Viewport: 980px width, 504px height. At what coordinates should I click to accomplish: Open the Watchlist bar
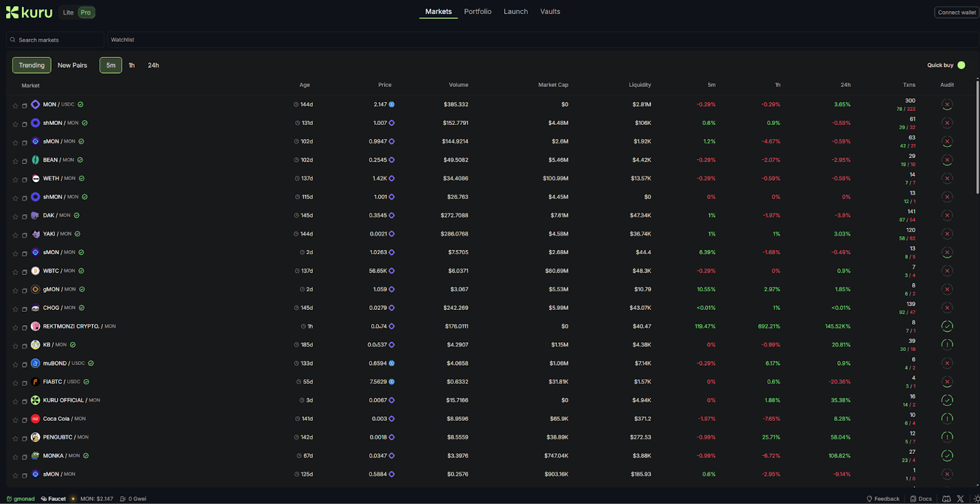point(543,40)
